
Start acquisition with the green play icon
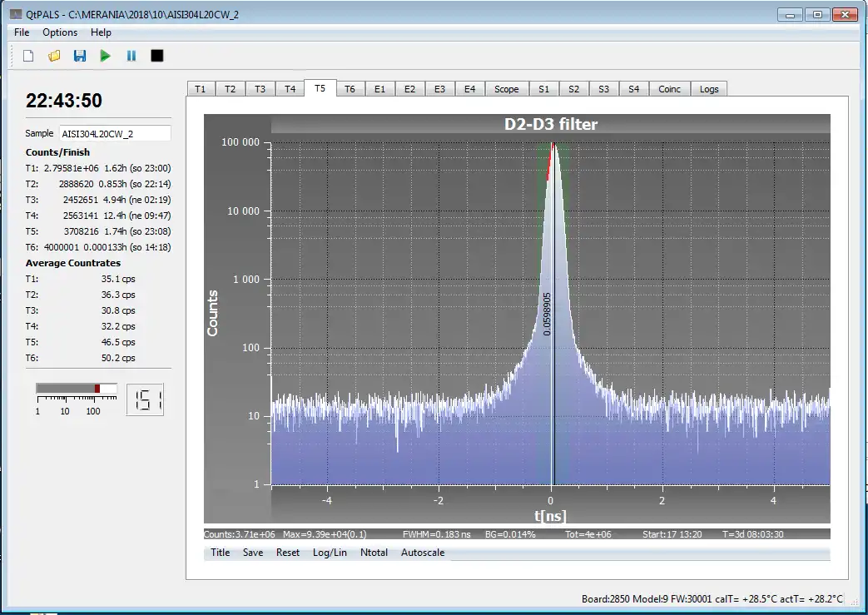105,56
